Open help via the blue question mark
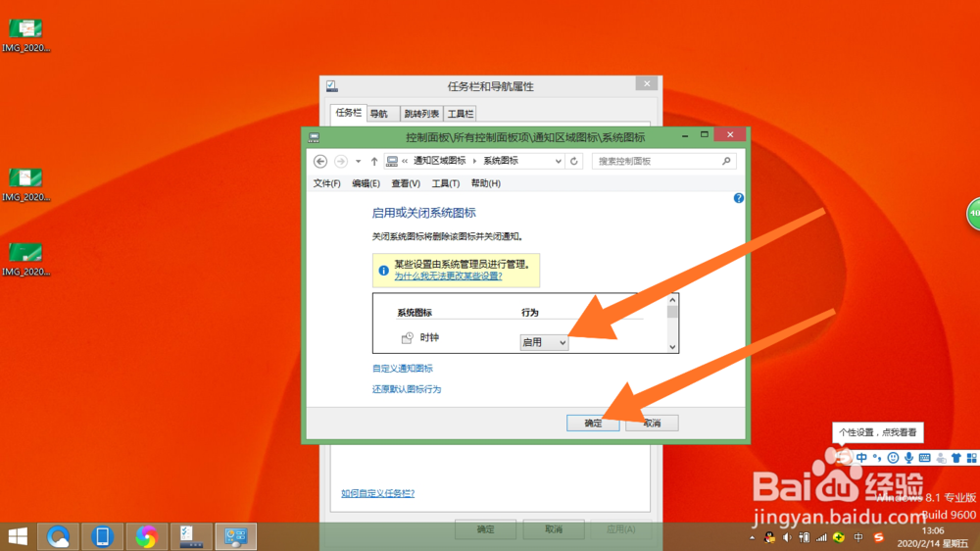Viewport: 980px width, 551px height. coord(739,198)
